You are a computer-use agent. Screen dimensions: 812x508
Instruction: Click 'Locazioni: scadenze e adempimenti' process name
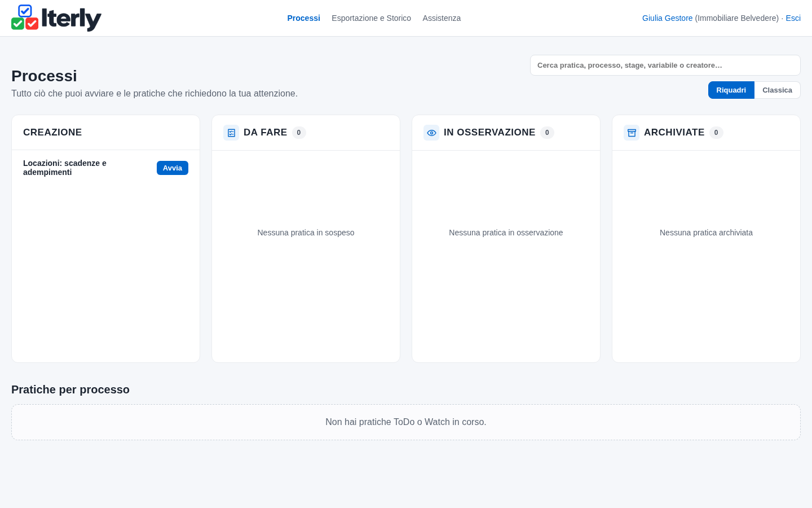tap(65, 168)
